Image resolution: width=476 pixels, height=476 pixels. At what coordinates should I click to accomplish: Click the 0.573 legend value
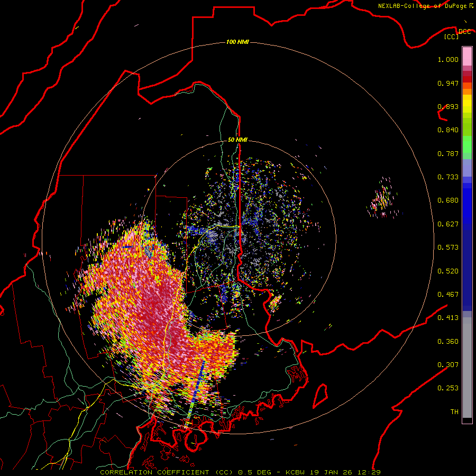pos(448,248)
